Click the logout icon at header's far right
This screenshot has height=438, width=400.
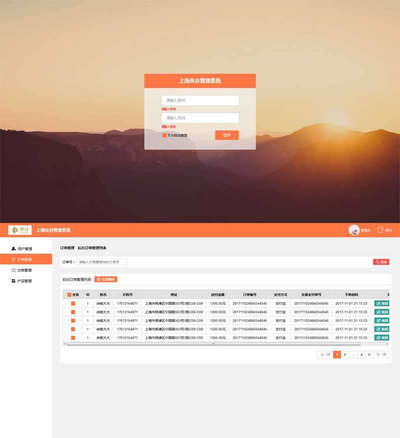tap(380, 230)
